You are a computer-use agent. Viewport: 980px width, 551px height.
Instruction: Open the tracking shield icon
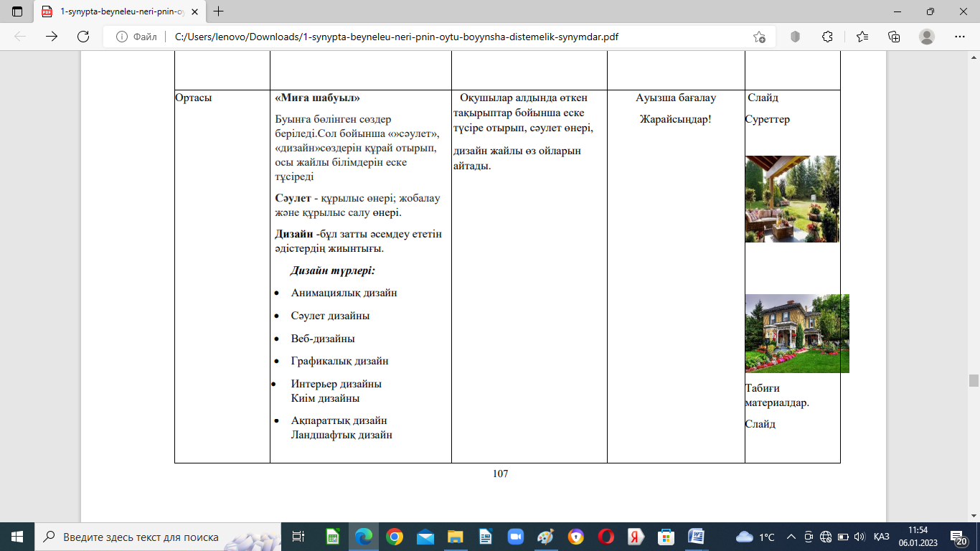(x=795, y=37)
